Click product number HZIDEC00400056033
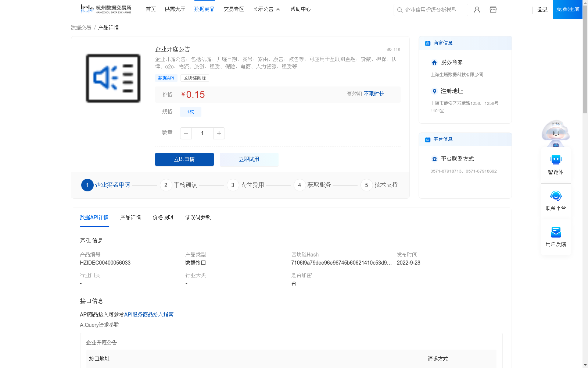 (x=105, y=263)
